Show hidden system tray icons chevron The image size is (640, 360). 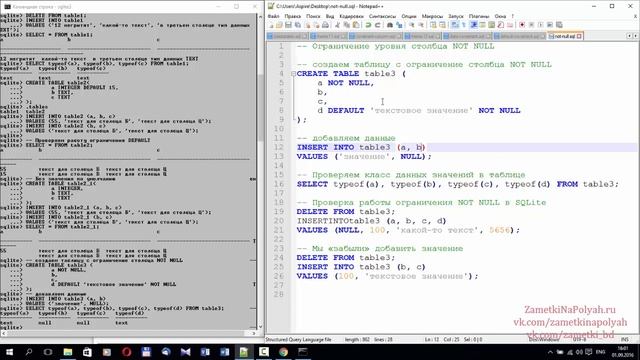point(550,352)
